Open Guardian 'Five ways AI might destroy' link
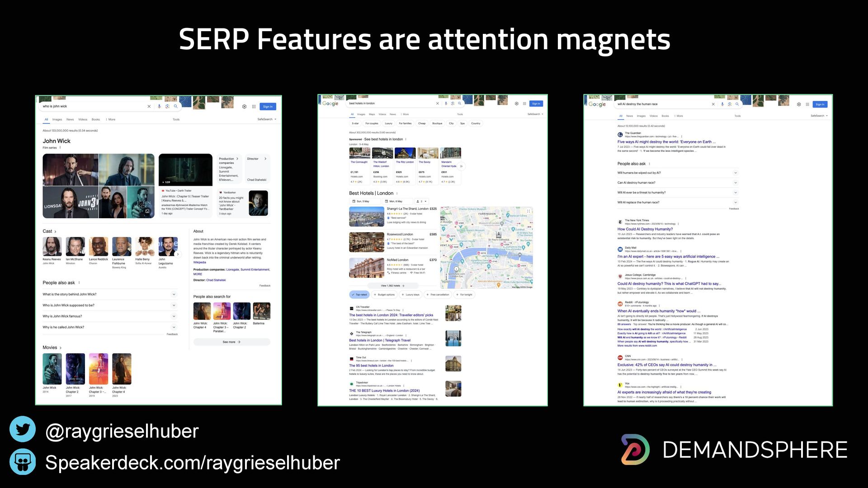This screenshot has height=488, width=868. pyautogui.click(x=666, y=142)
